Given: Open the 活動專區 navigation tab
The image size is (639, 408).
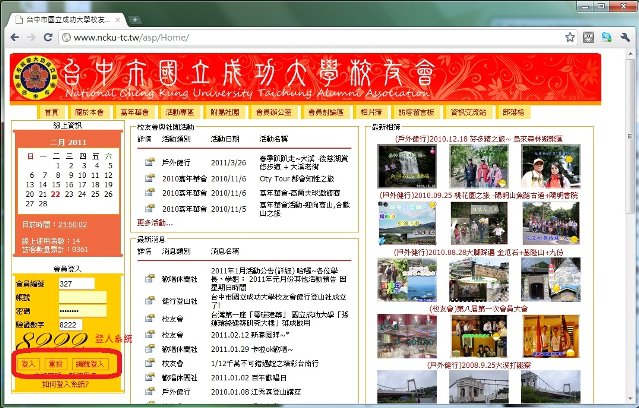Looking at the screenshot, I should click(x=180, y=112).
